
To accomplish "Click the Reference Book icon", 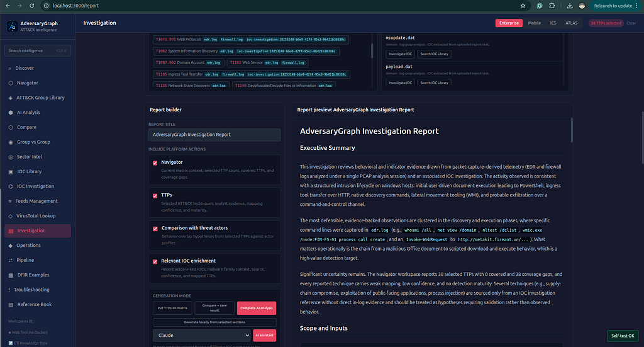I will 11,305.
